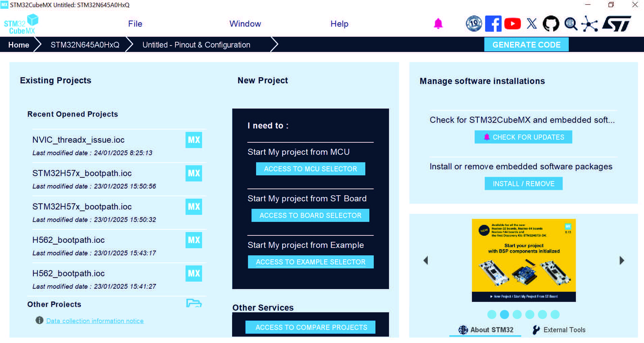Click the STM32CubeMX logo
644x343 pixels.
click(21, 24)
